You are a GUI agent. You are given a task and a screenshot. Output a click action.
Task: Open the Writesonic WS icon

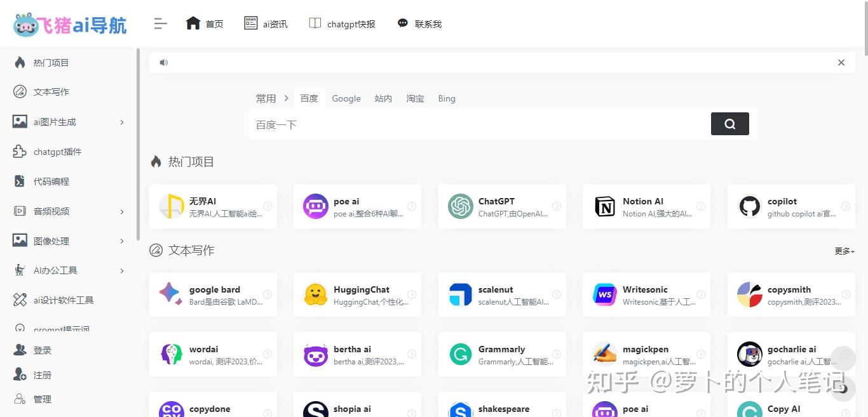pos(605,295)
